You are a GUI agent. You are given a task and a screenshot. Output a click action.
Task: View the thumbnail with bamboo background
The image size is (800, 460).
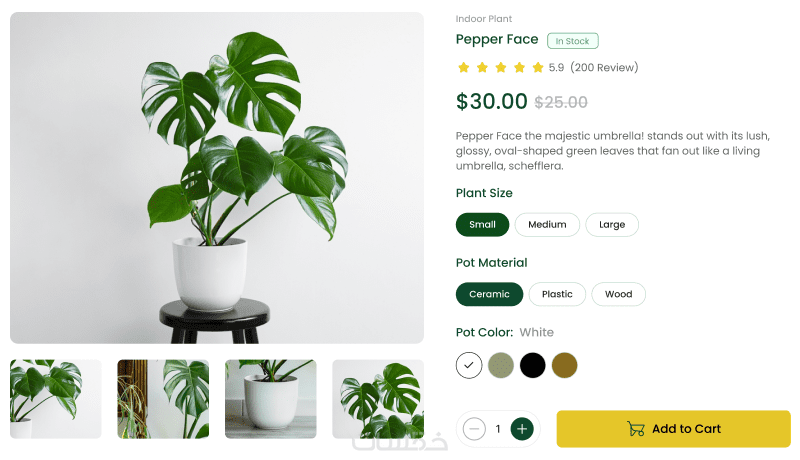point(163,399)
